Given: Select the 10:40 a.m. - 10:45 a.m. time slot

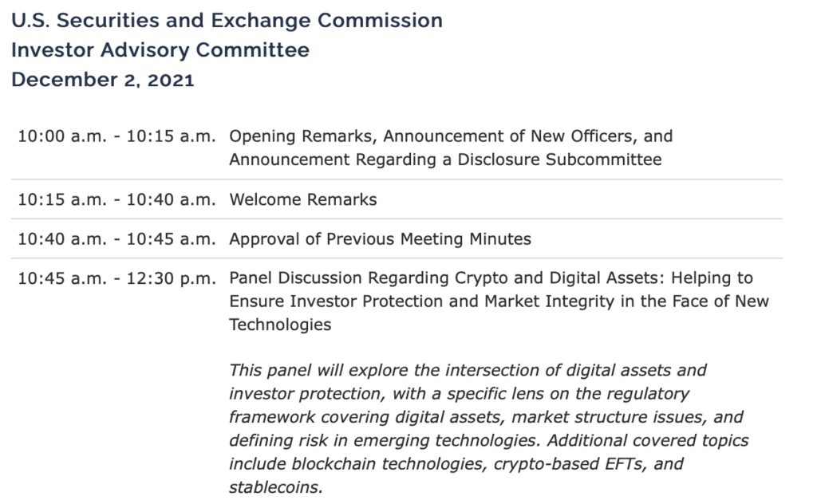Looking at the screenshot, I should tap(116, 238).
